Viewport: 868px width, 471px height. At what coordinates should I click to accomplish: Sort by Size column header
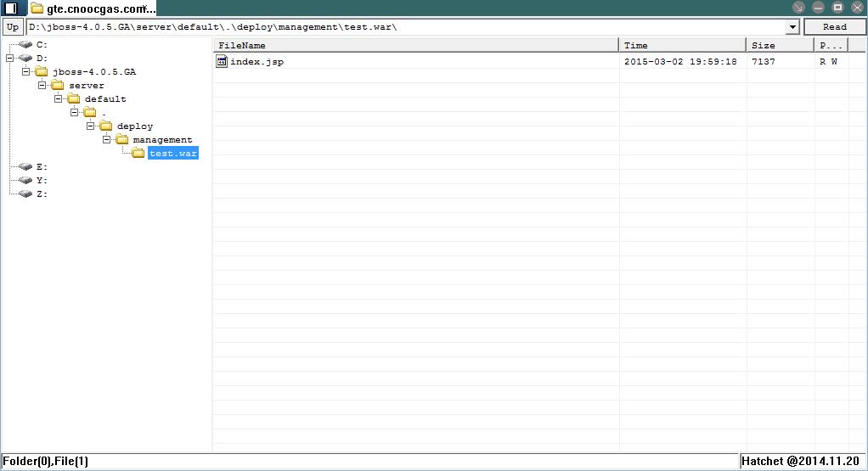(x=780, y=45)
